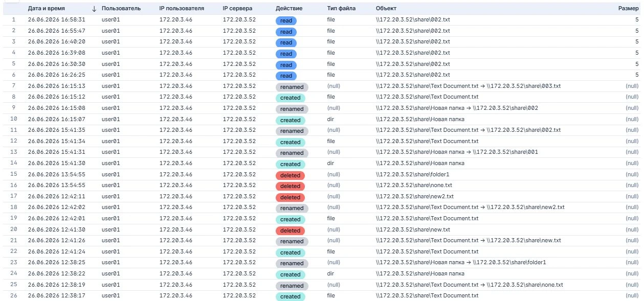The height and width of the screenshot is (301, 644).
Task: Select timestamp 26.06.2026 16:55:47
Action: pyautogui.click(x=56, y=31)
